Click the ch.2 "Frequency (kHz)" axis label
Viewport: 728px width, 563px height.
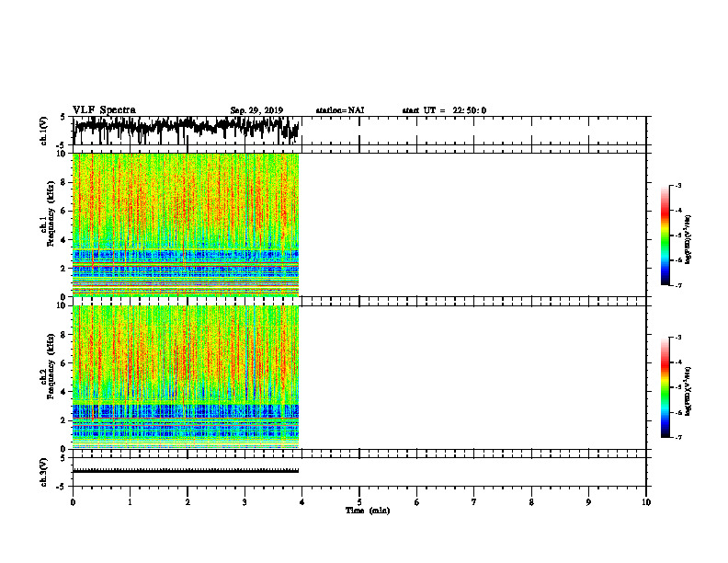coord(51,366)
